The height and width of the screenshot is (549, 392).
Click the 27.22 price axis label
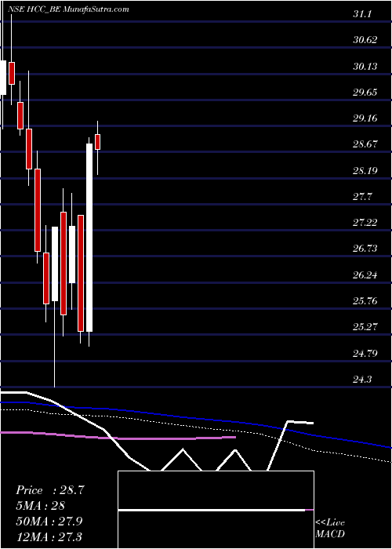pos(365,222)
